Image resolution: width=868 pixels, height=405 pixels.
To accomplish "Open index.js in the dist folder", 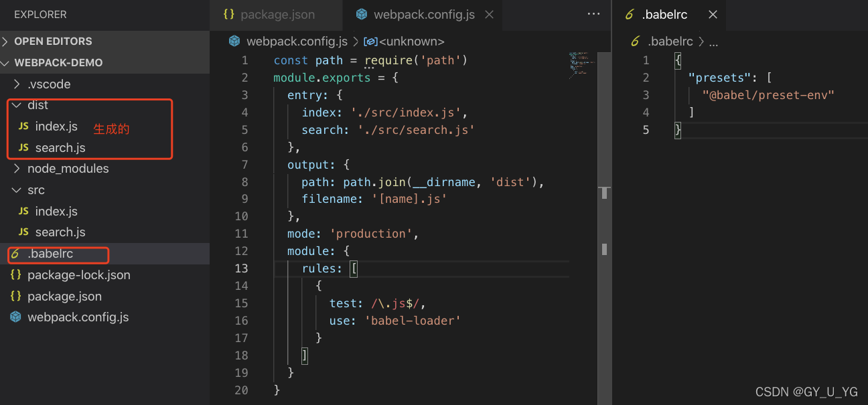I will pyautogui.click(x=56, y=127).
